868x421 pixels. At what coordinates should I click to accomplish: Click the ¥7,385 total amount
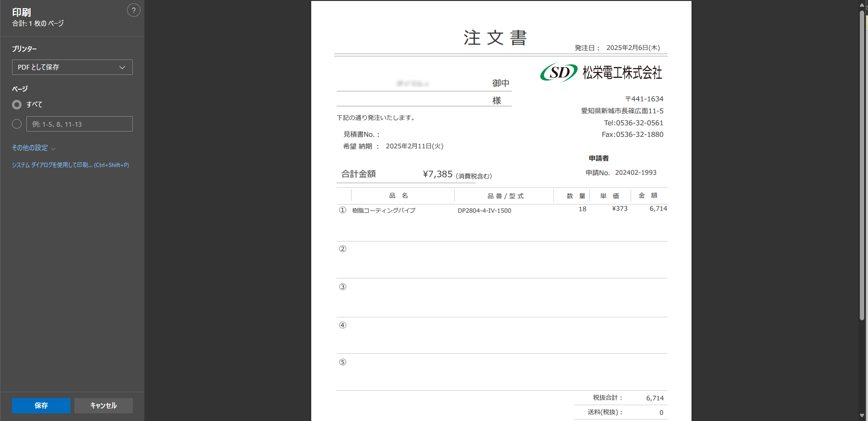coord(437,174)
